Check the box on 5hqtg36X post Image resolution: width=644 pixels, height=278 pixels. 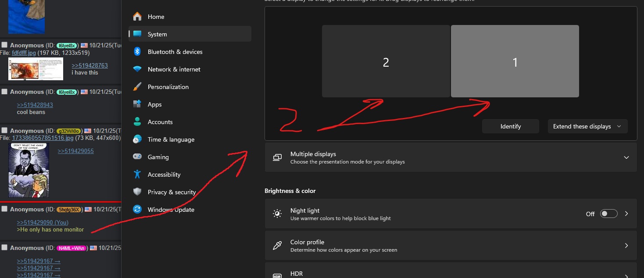[4, 209]
